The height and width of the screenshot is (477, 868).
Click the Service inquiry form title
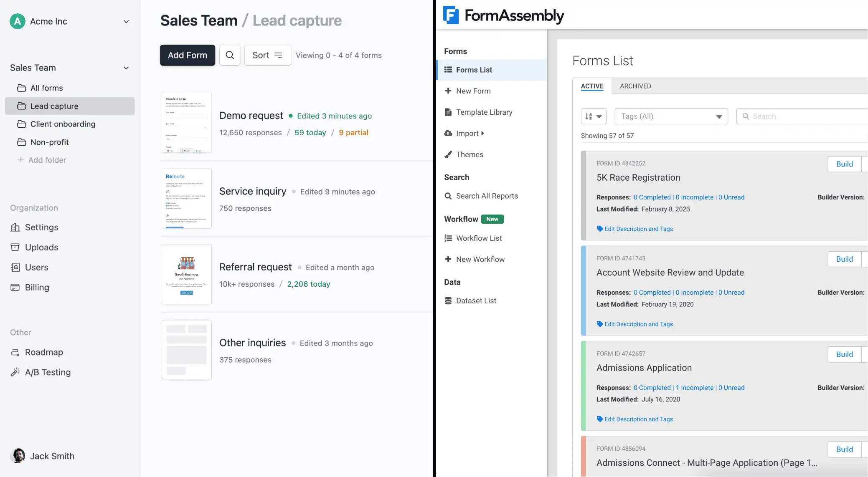(253, 192)
